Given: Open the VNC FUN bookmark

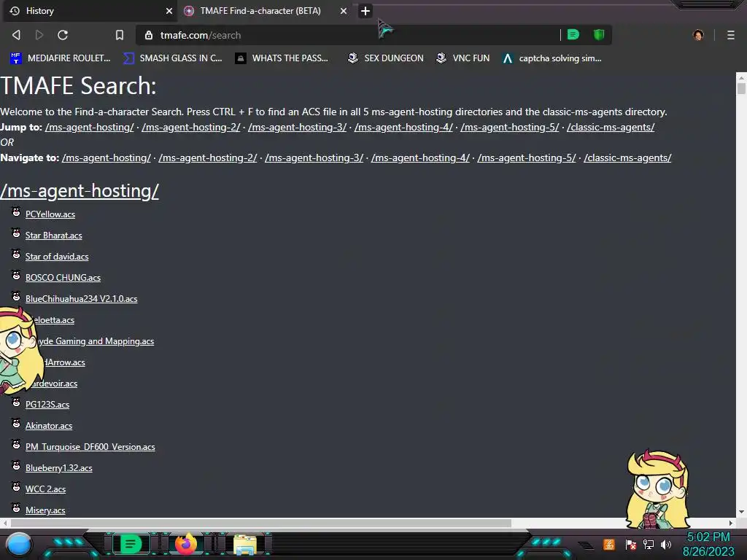Looking at the screenshot, I should [463, 58].
